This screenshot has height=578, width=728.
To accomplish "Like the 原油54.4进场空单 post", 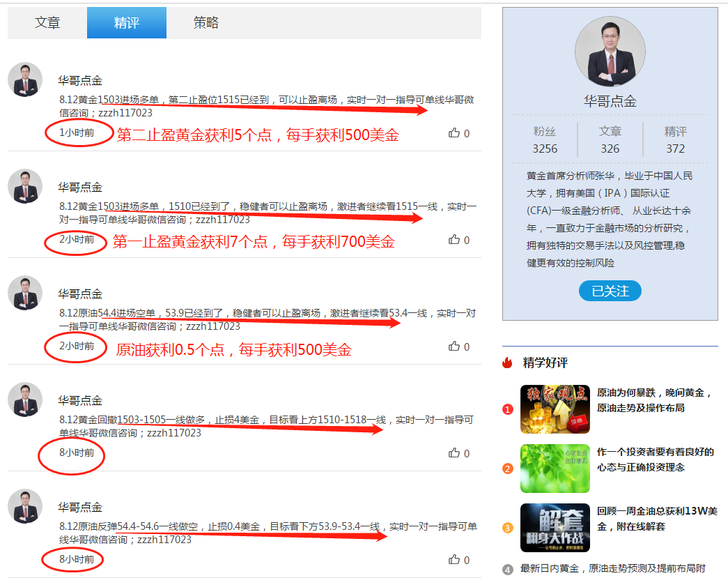I will coord(454,347).
